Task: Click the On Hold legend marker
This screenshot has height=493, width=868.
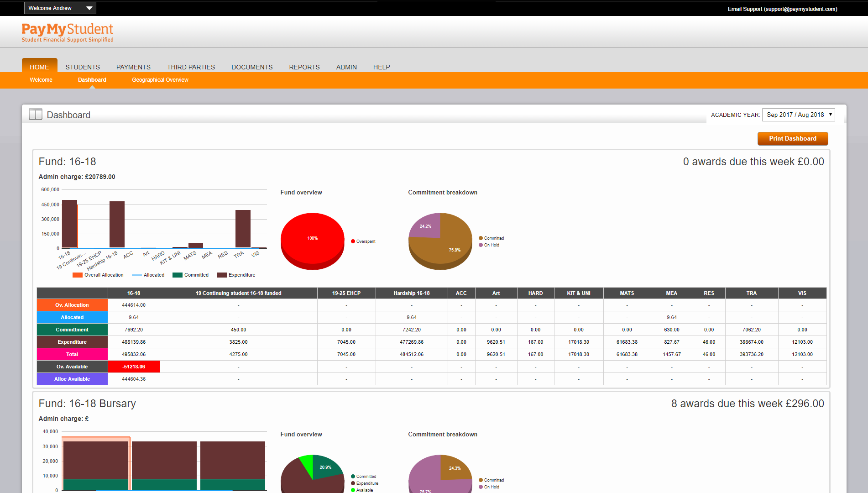Action: click(x=480, y=245)
